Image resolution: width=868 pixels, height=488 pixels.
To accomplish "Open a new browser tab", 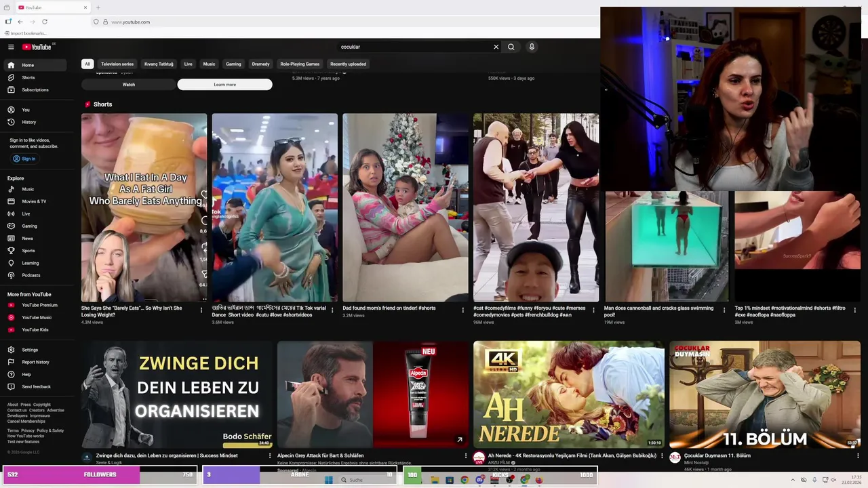I will (x=98, y=7).
